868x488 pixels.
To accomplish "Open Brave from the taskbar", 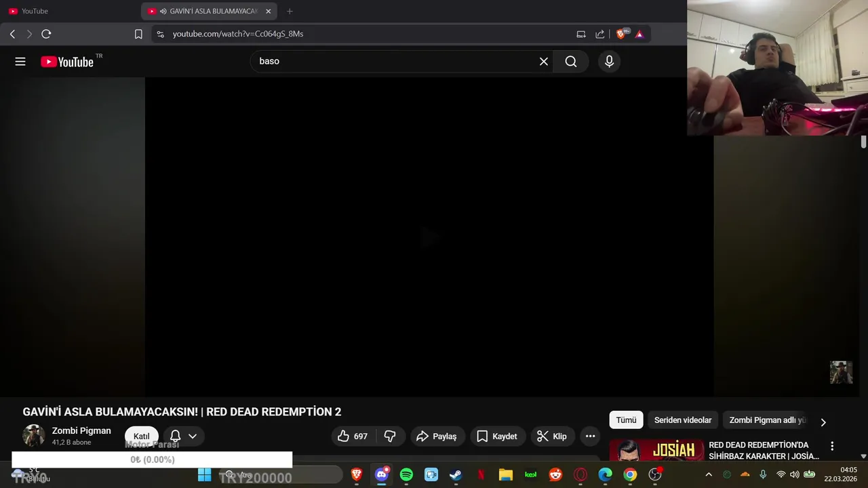I will [x=357, y=475].
